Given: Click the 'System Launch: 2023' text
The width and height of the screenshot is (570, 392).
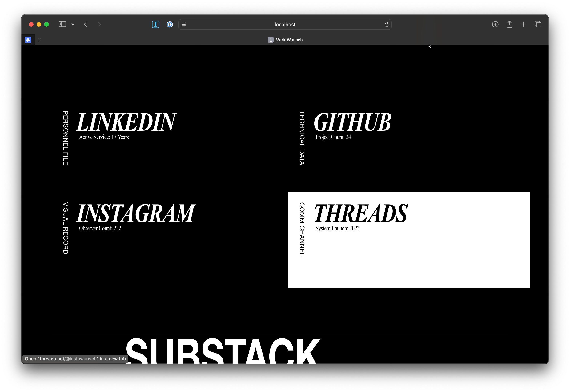Looking at the screenshot, I should [337, 228].
